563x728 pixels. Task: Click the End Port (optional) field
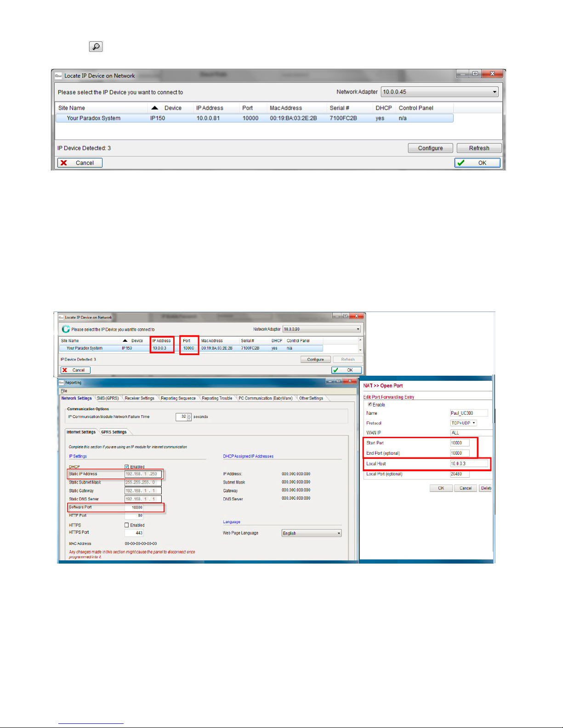pos(460,453)
